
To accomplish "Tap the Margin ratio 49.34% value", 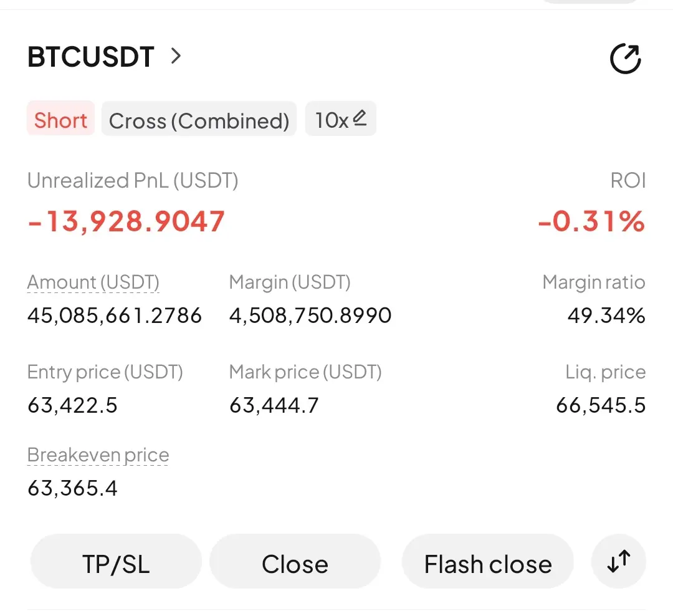I will [x=606, y=315].
